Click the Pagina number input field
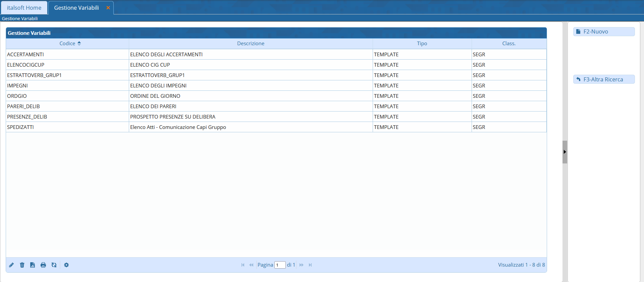Viewport: 644px width, 282px height. pos(280,265)
